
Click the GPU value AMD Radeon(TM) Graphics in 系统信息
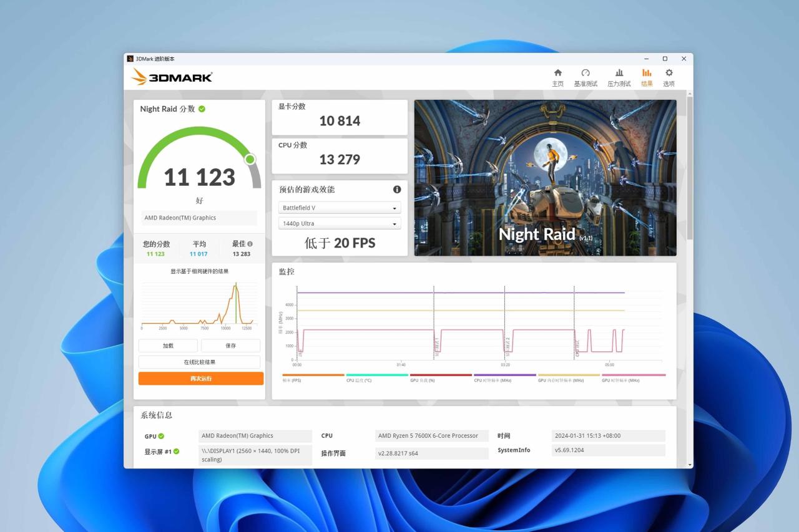(x=255, y=436)
